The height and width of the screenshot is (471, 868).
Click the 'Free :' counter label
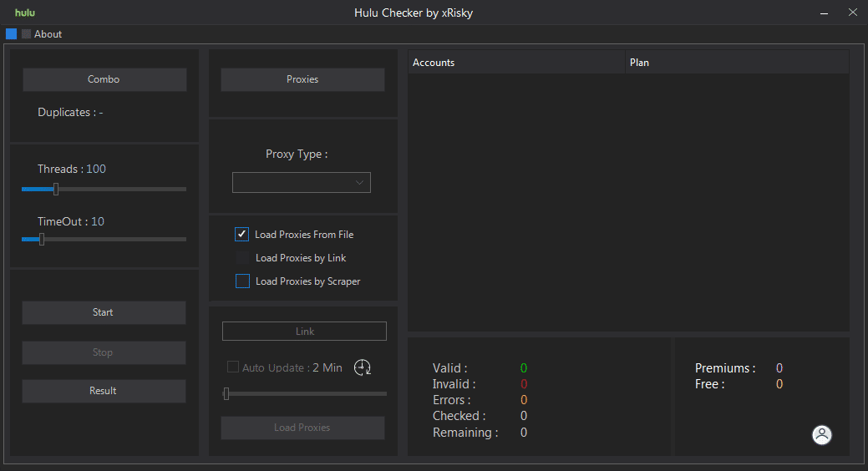(709, 384)
